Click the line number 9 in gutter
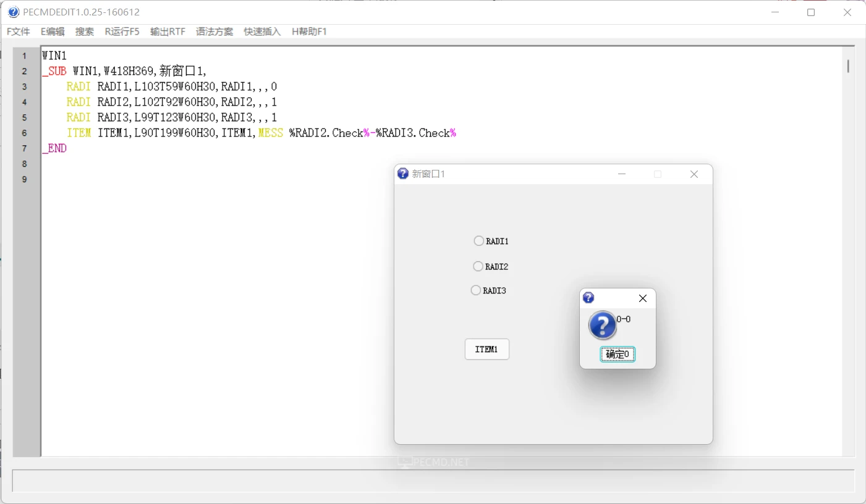 tap(25, 180)
